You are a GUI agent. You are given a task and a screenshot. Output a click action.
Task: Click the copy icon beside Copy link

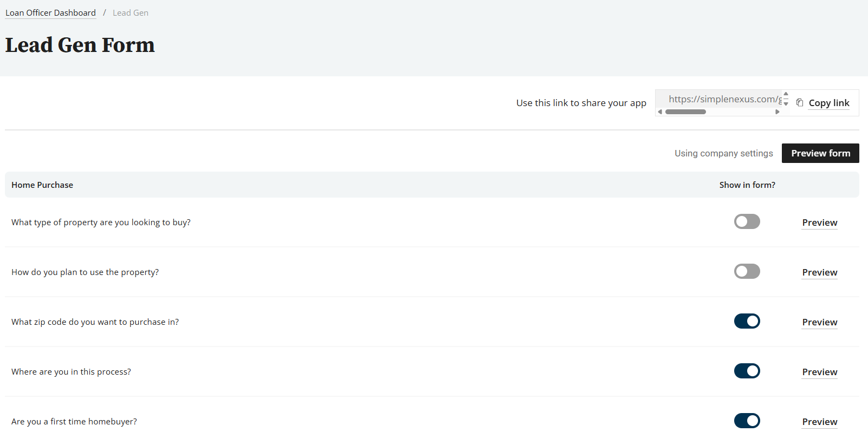point(799,103)
